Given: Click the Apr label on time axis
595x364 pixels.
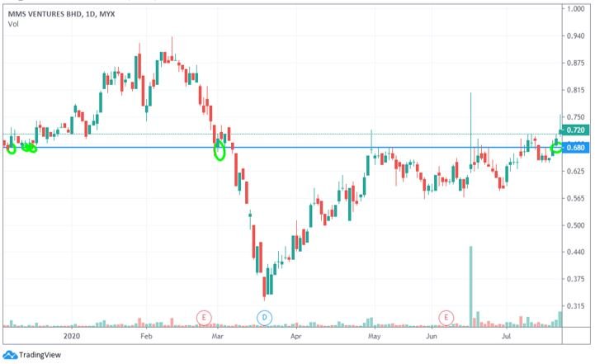Looking at the screenshot, I should 295,336.
